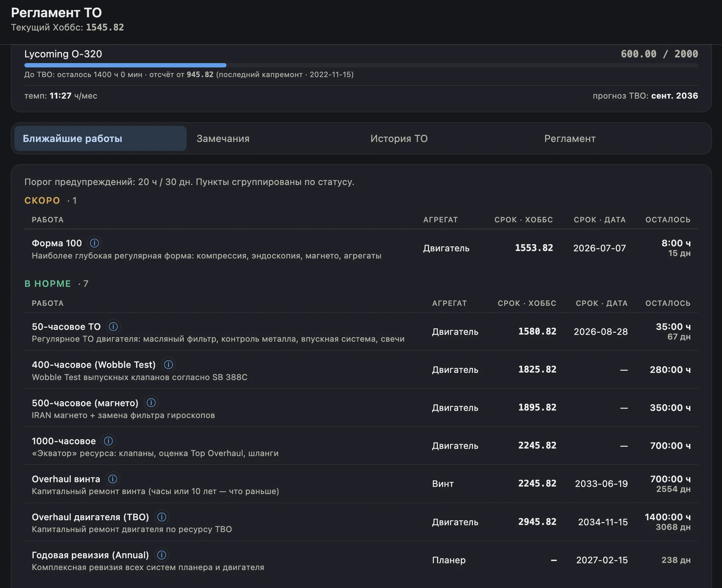Click the В НОРМЕ status group heading
The image size is (722, 588).
tap(48, 284)
